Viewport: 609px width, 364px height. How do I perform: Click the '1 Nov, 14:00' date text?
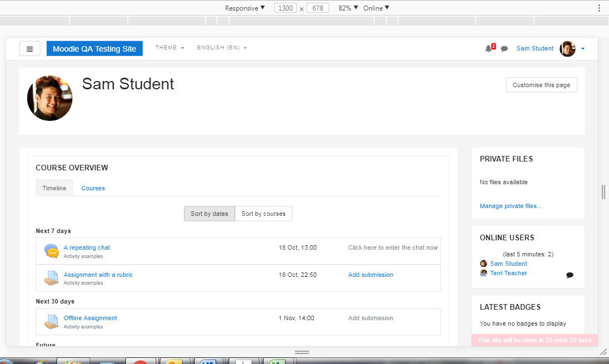point(296,318)
